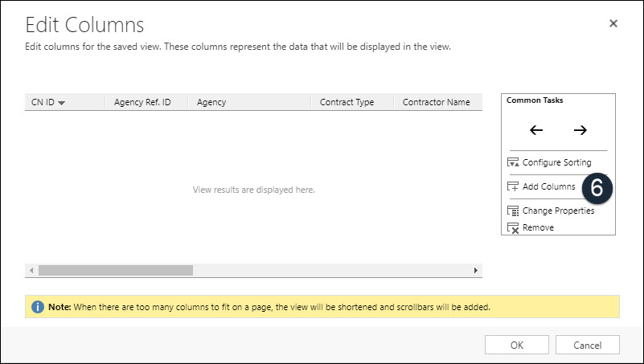Screen dimensions: 644x364
Task: Click the Configure Sorting icon
Action: tap(513, 162)
